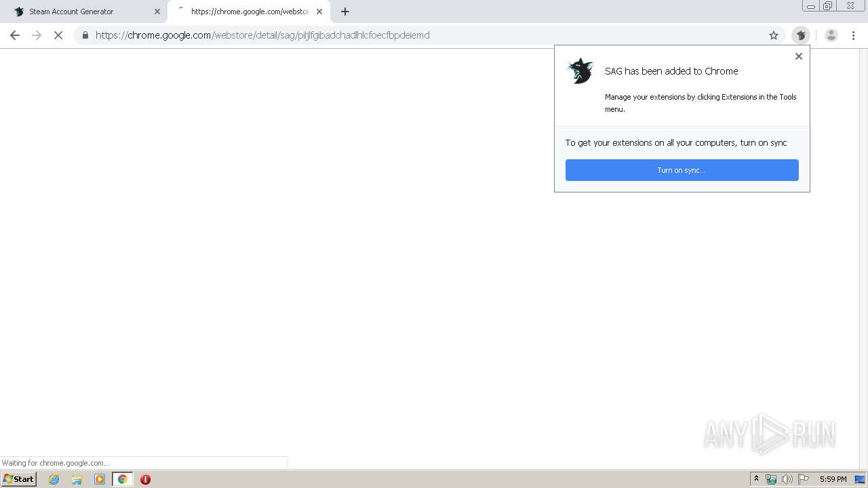Minimize the Chrome window

click(x=811, y=6)
